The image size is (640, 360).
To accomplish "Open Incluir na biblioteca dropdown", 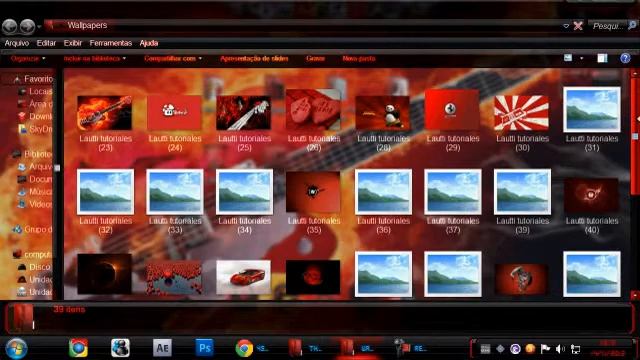I will point(95,58).
